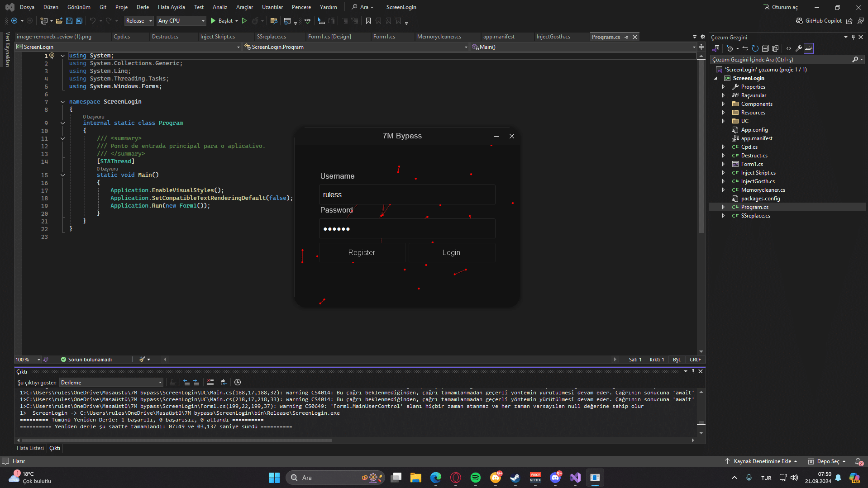Expand the Components folder in Solution Explorer
This screenshot has width=868, height=488.
(723, 104)
